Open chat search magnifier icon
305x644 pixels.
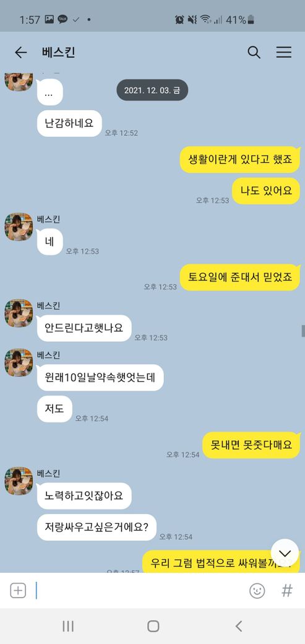point(254,53)
